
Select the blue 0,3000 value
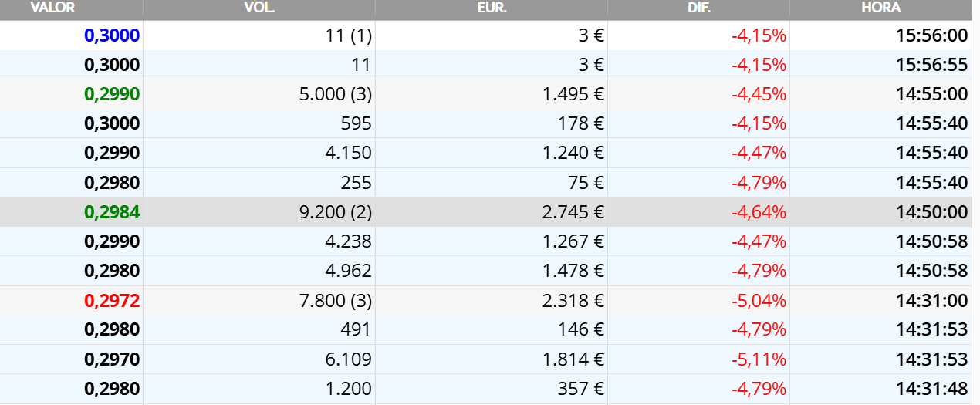tap(112, 35)
